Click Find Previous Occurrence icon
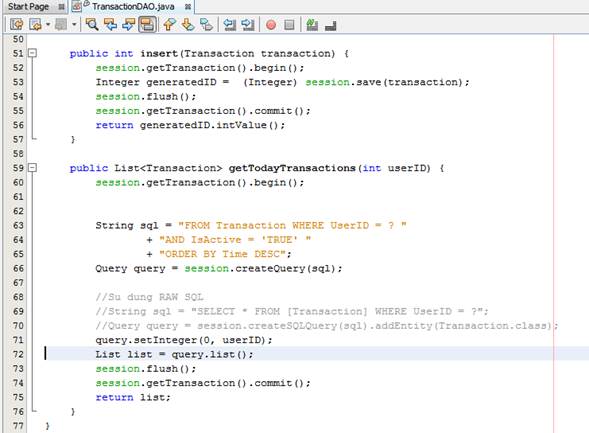589x433 pixels. coord(110,25)
